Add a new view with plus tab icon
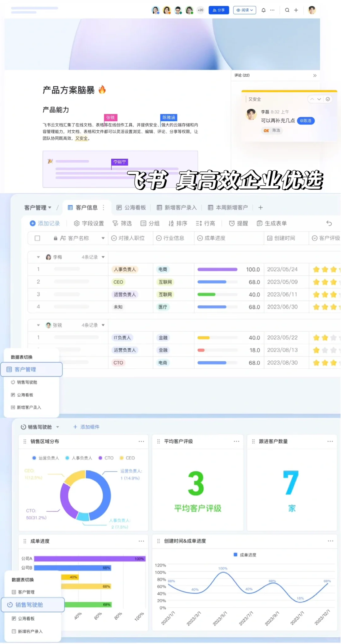341x644 pixels. 260,207
